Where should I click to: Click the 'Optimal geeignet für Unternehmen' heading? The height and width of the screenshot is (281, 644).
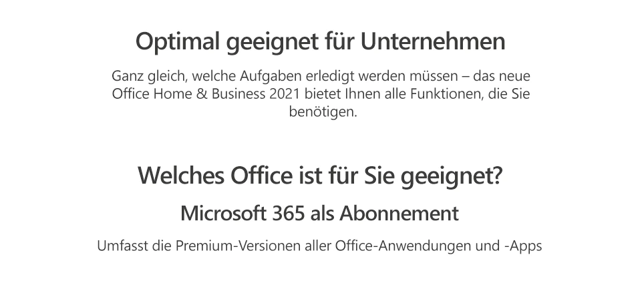(321, 42)
